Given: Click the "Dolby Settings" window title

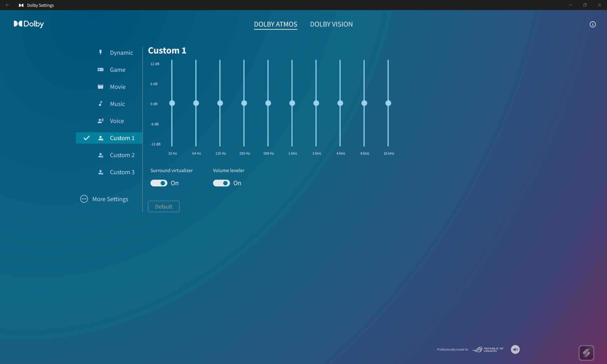Looking at the screenshot, I should (x=41, y=5).
